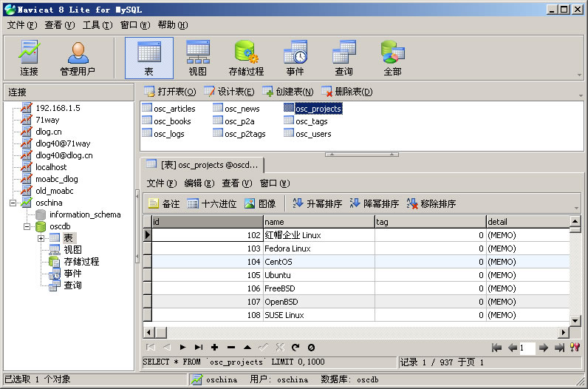Click 删除表 delete table button

pyautogui.click(x=346, y=92)
